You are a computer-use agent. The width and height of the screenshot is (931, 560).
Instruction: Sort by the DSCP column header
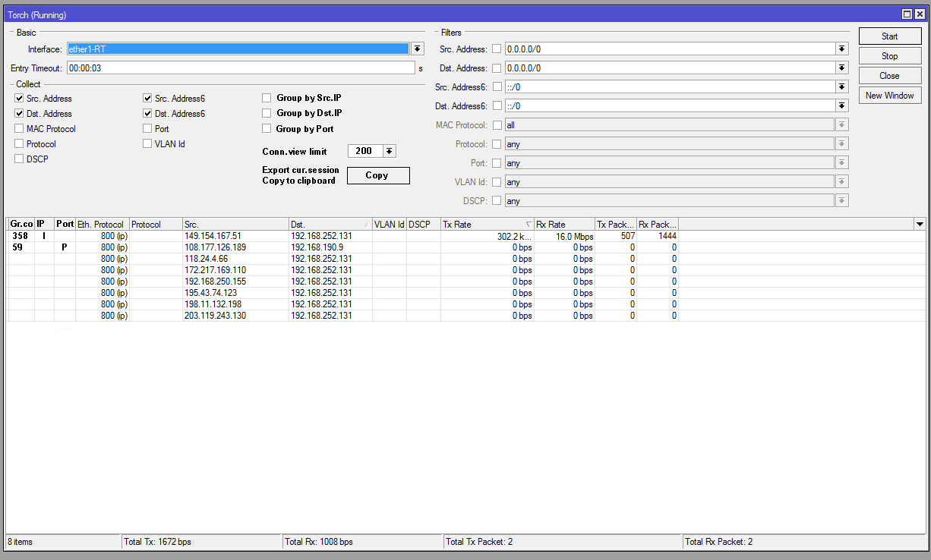(x=424, y=225)
